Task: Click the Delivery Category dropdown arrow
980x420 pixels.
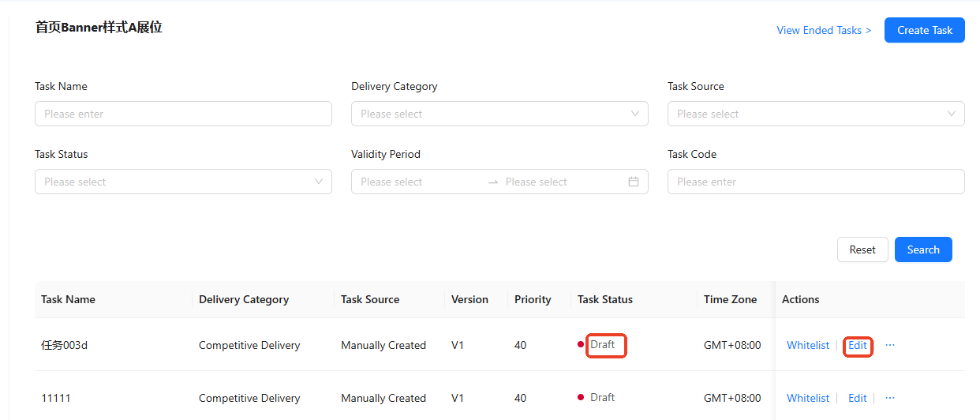Action: point(635,114)
